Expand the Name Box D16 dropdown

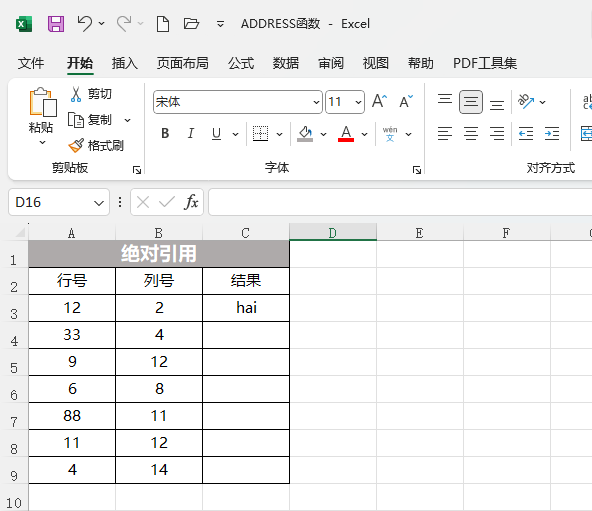point(99,203)
